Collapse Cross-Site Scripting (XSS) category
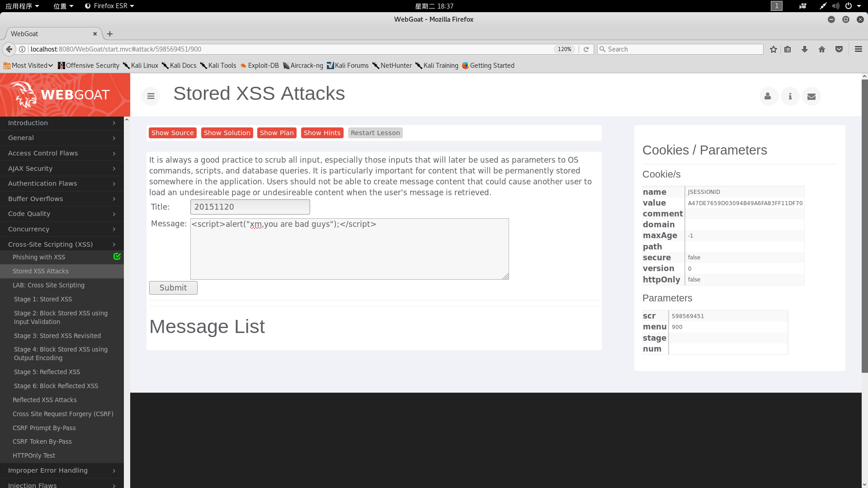Image resolution: width=868 pixels, height=488 pixels. [x=62, y=244]
